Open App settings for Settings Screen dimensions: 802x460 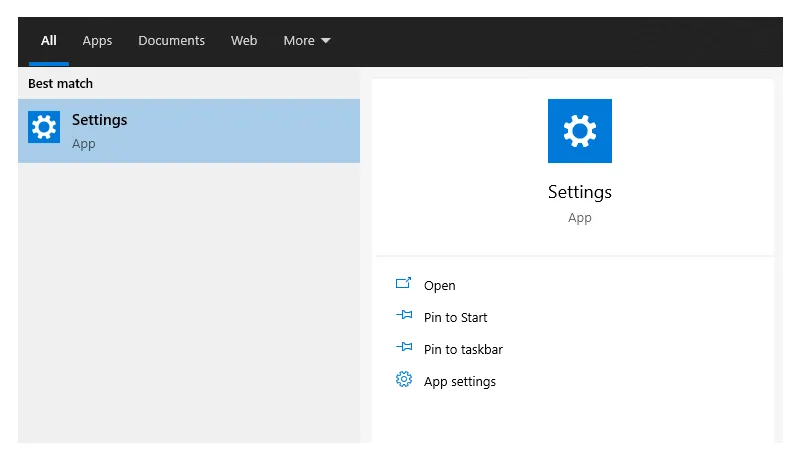point(460,382)
